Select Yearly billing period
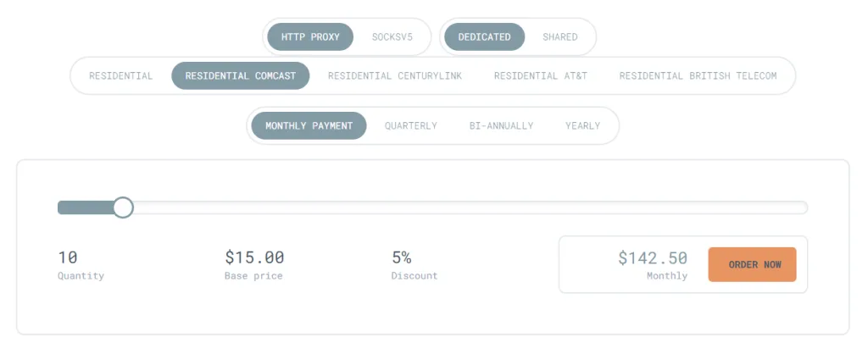Screen dimensions: 868x354 coord(583,126)
